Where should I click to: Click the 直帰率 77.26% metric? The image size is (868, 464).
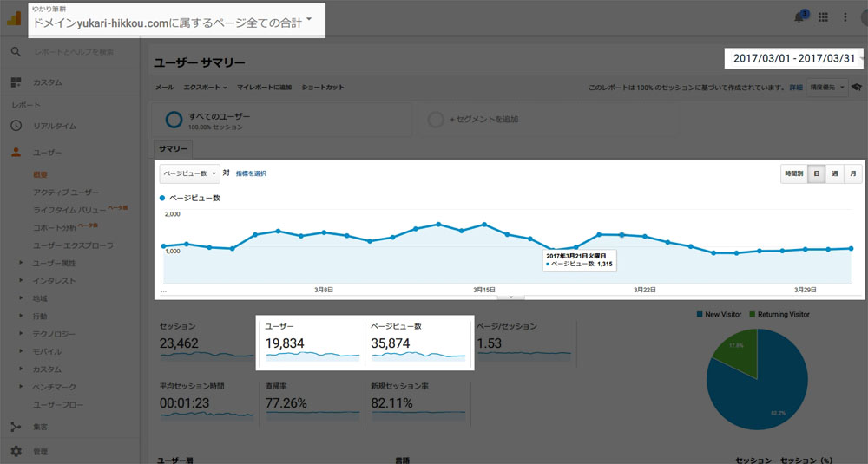[312, 402]
